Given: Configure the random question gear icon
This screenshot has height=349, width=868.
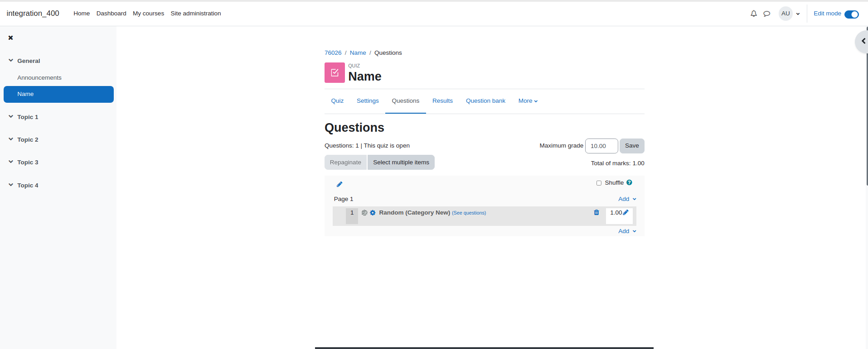Looking at the screenshot, I should (373, 213).
